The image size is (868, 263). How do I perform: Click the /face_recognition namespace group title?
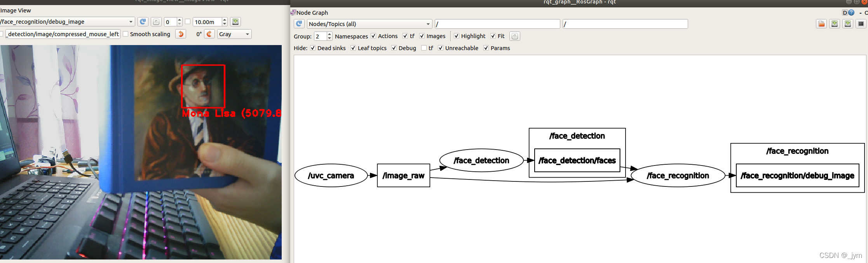point(797,151)
